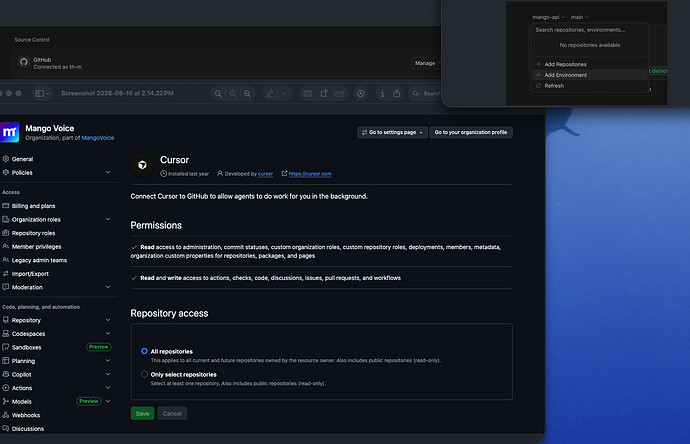Click zoom in icon in Preview toolbar
The height and width of the screenshot is (444, 690).
click(x=248, y=93)
